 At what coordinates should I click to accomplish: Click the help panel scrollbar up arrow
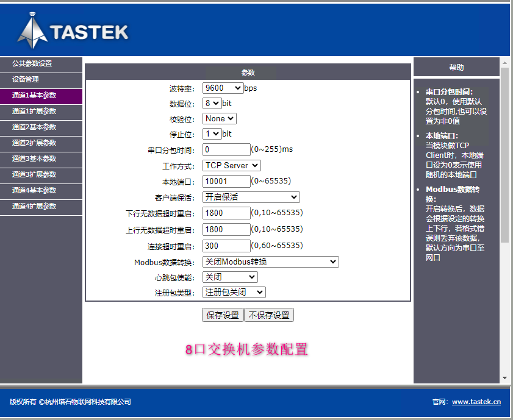[504, 63]
